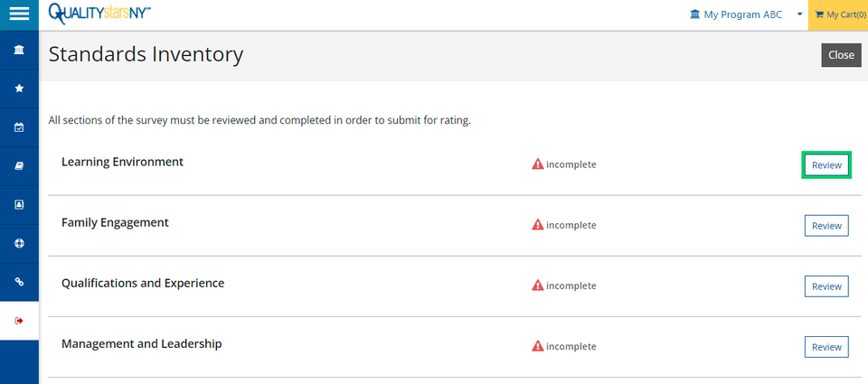Expand the My Program ABC dropdown arrow

coord(799,14)
